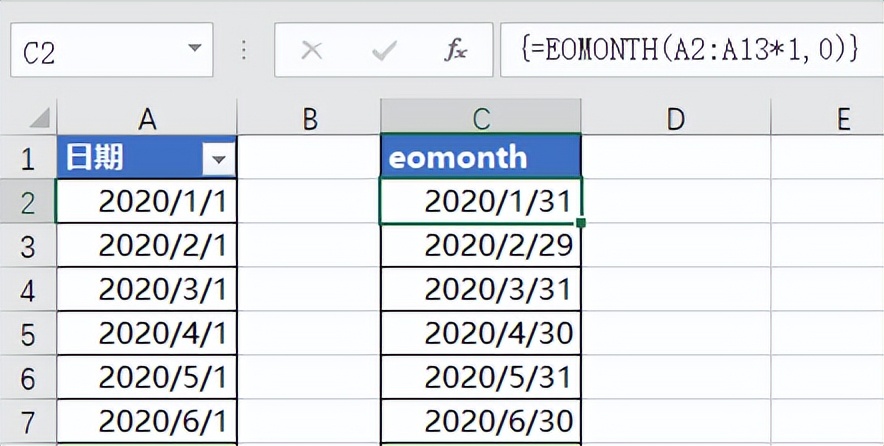This screenshot has width=884, height=446.
Task: Select row 1 header
Action: 28,157
